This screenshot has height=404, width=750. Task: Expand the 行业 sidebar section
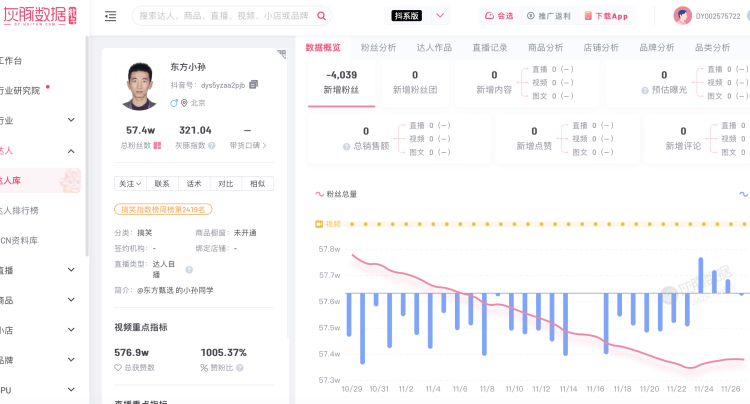click(x=71, y=120)
